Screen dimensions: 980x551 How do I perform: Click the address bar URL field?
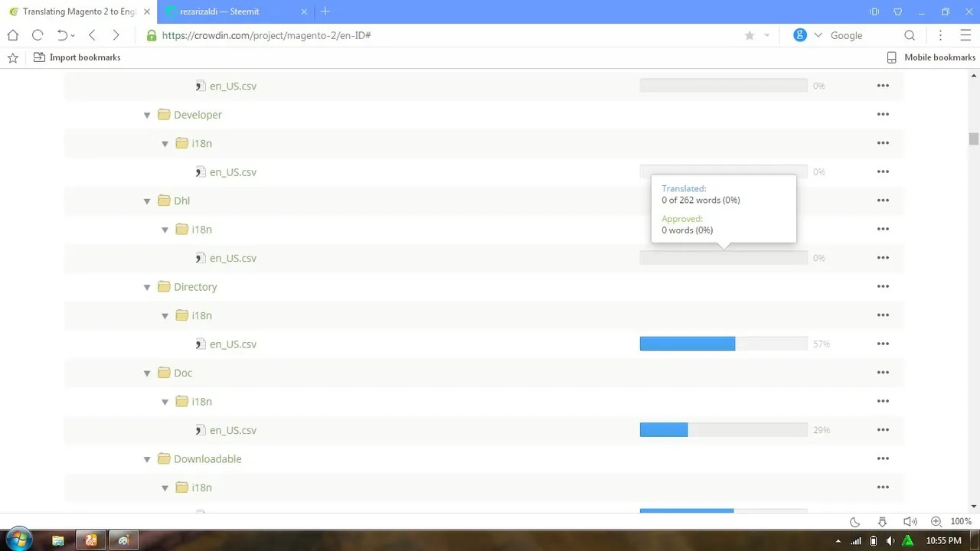[x=444, y=35]
